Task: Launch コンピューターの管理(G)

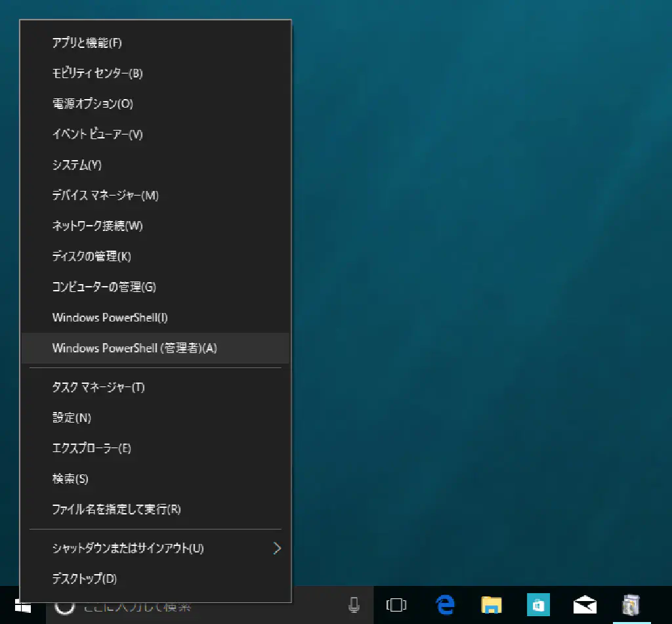Action: 155,287
